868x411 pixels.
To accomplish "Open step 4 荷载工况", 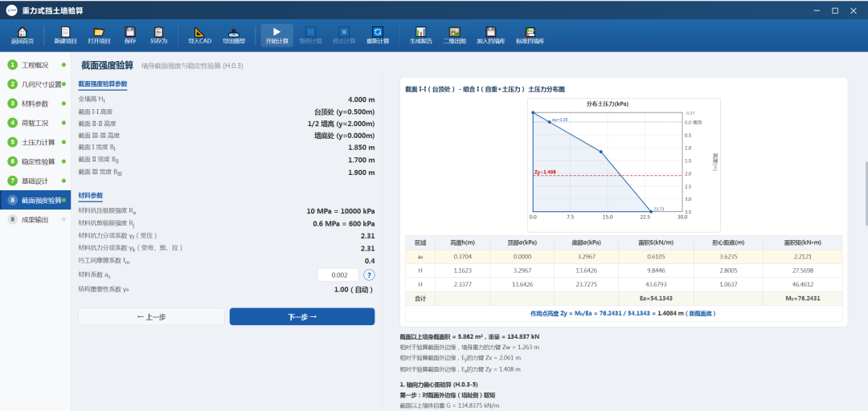I will tap(35, 123).
